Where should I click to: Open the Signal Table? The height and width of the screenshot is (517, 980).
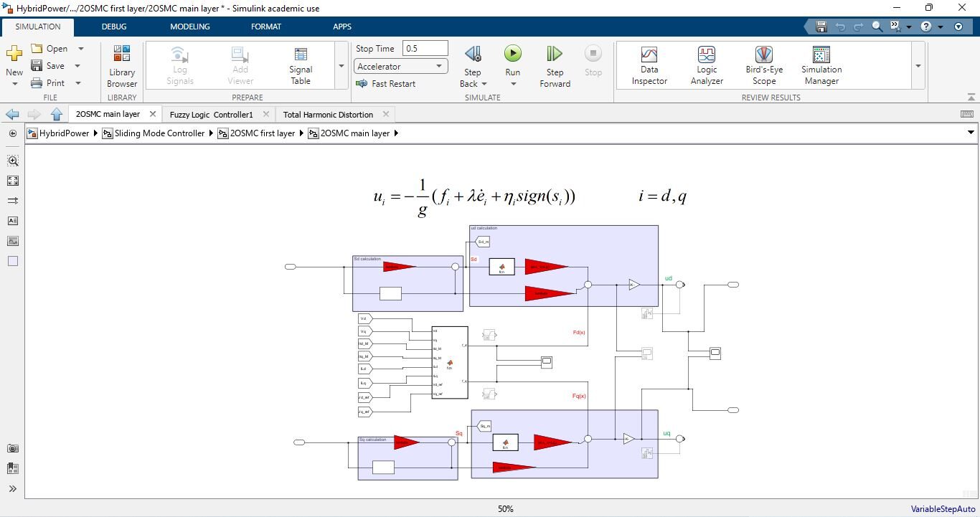click(x=301, y=66)
